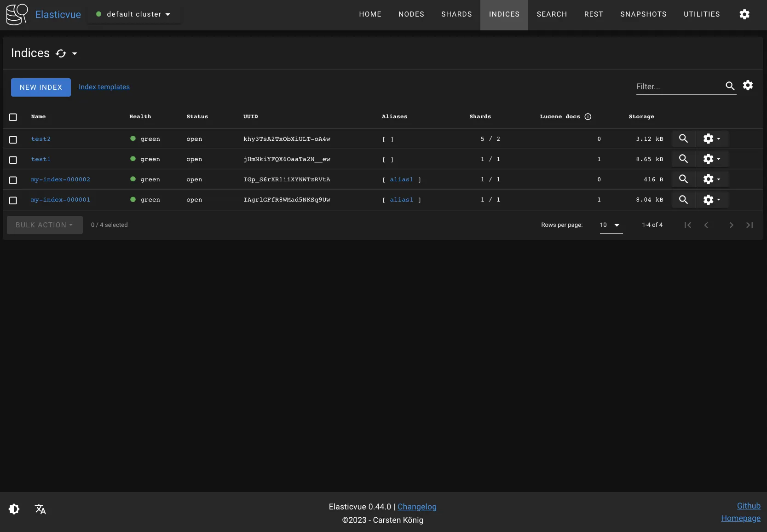Image resolution: width=767 pixels, height=532 pixels.
Task: Open options menu for my-index-000001
Action: pyautogui.click(x=712, y=199)
